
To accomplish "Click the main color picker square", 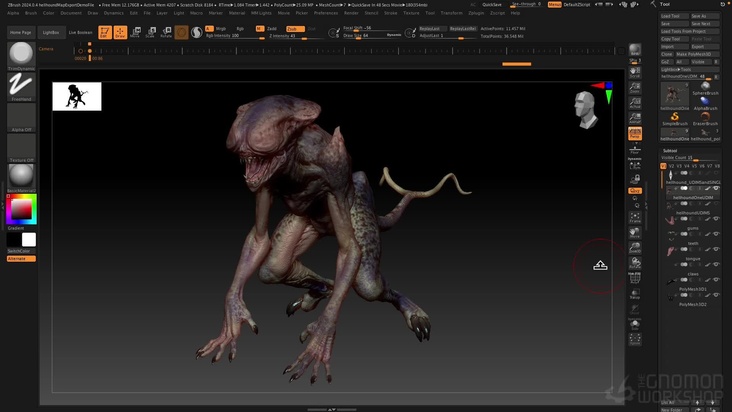I will pos(21,209).
